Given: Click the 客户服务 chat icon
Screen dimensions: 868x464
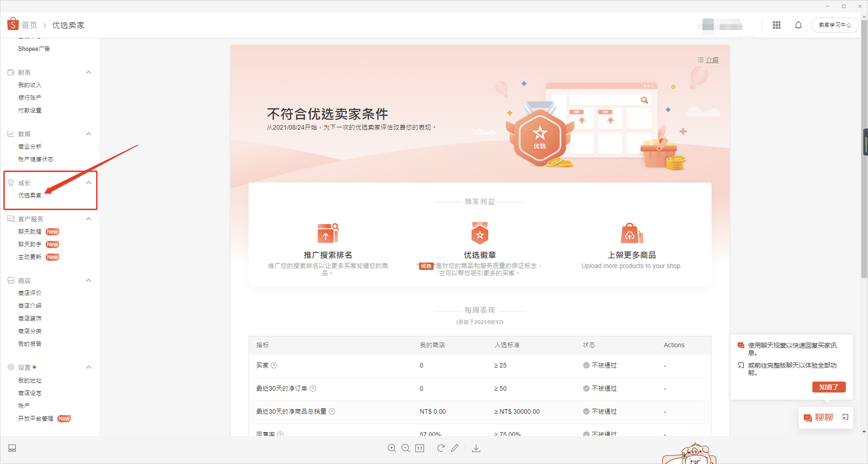Looking at the screenshot, I should click(11, 219).
